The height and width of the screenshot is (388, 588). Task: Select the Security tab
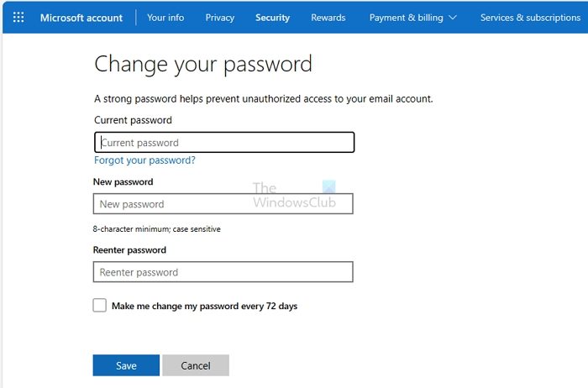(x=272, y=18)
